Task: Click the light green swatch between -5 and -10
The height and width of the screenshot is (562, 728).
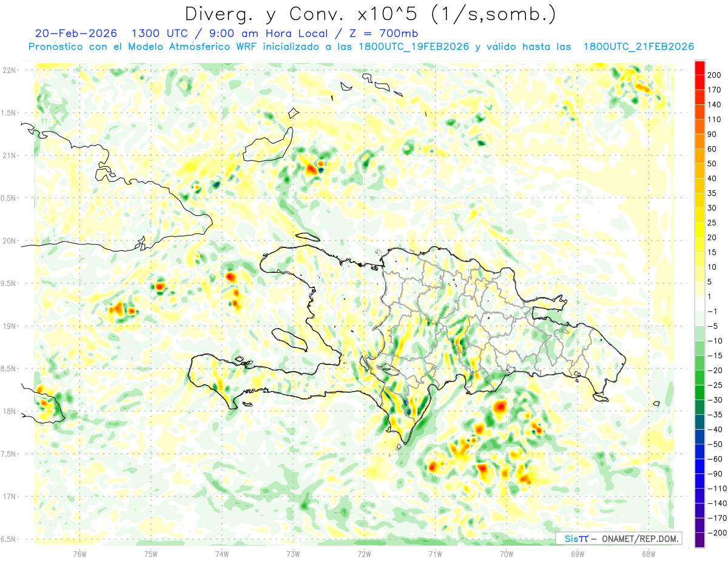Action: pos(699,333)
